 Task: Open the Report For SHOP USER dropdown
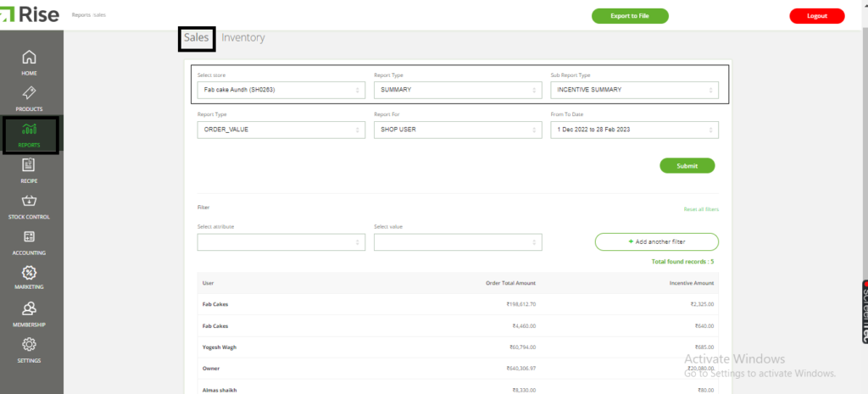[458, 130]
